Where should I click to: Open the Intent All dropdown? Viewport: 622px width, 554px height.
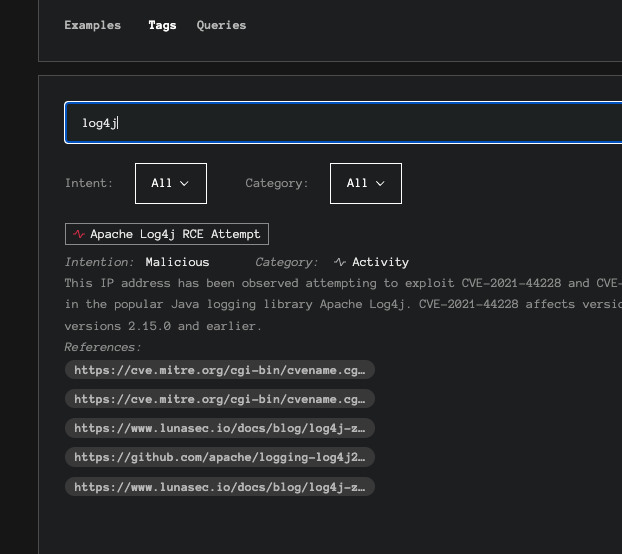tap(171, 183)
